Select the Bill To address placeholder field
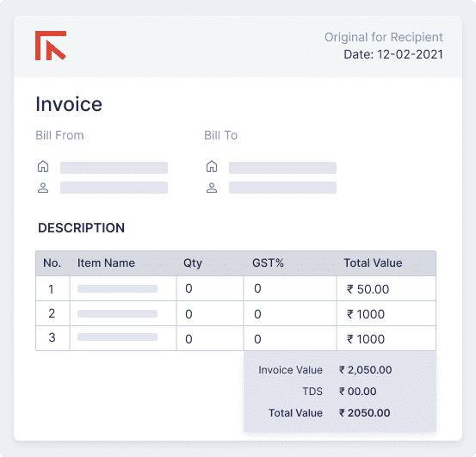The width and height of the screenshot is (476, 457). click(x=282, y=168)
